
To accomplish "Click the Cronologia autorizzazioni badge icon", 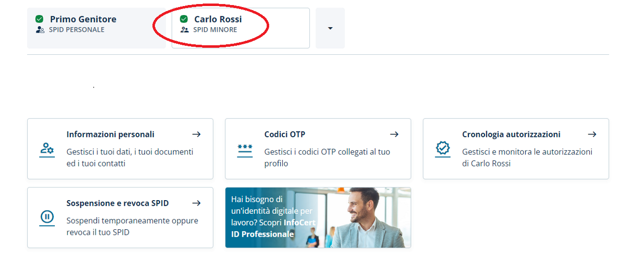I will coord(443,149).
